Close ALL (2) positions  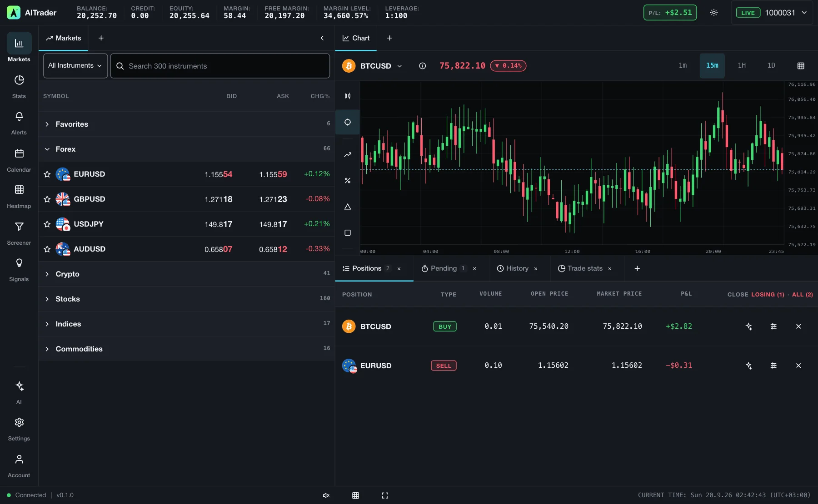pos(803,295)
